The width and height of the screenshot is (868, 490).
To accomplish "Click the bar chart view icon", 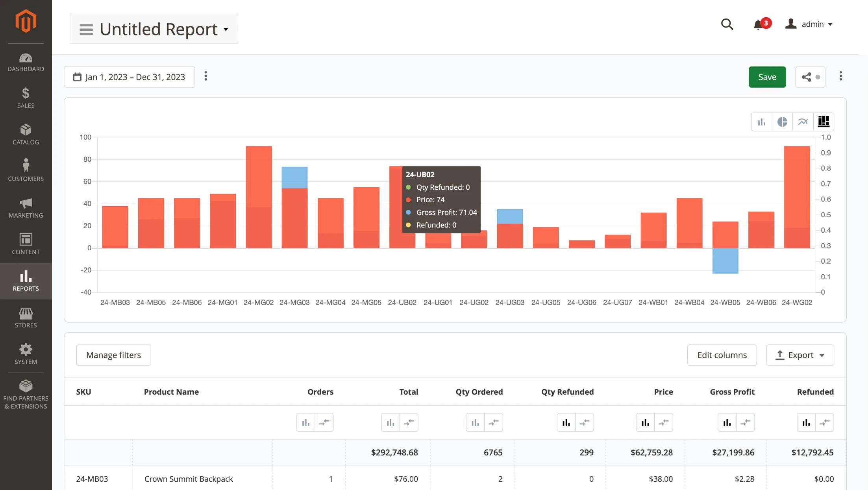I will 763,122.
